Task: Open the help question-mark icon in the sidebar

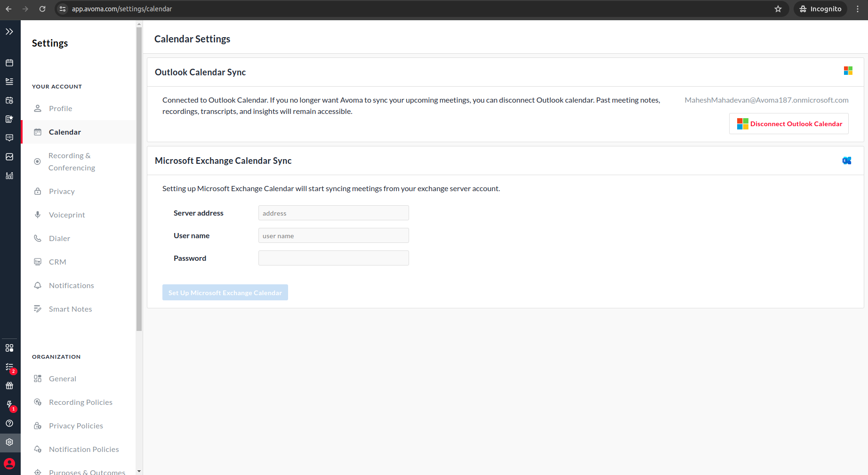Action: click(10, 423)
